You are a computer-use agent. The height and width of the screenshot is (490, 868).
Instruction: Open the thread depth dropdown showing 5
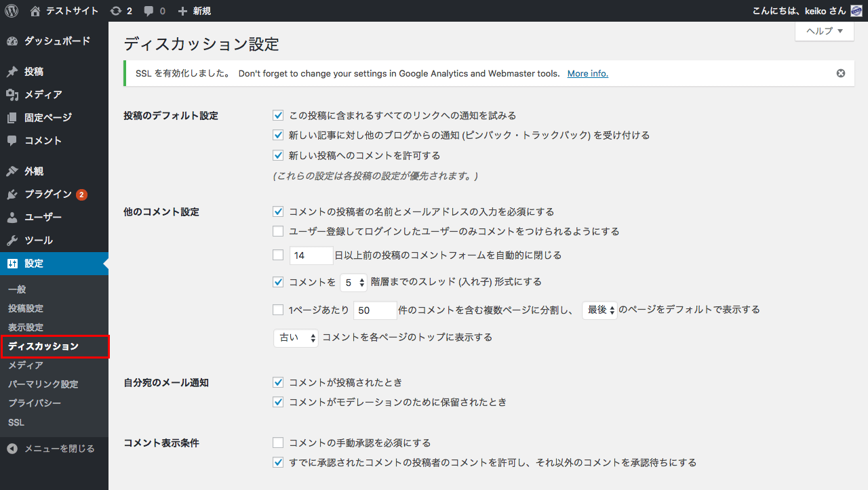tap(353, 283)
